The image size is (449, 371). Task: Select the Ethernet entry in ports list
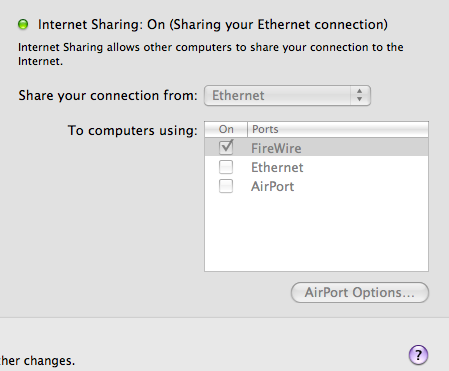277,167
